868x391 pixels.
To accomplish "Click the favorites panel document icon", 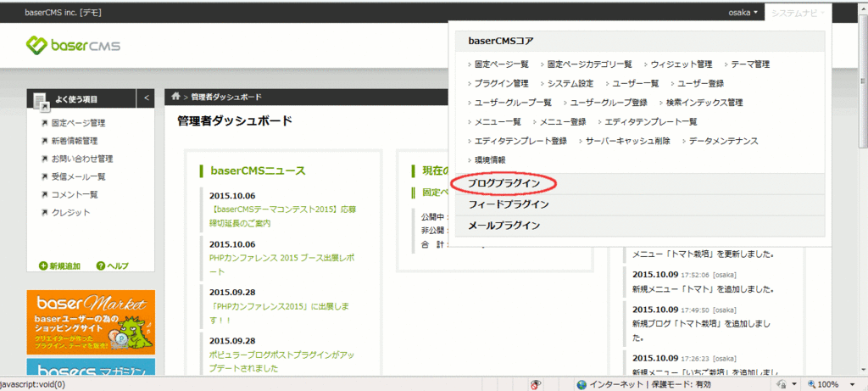I will coord(41,101).
